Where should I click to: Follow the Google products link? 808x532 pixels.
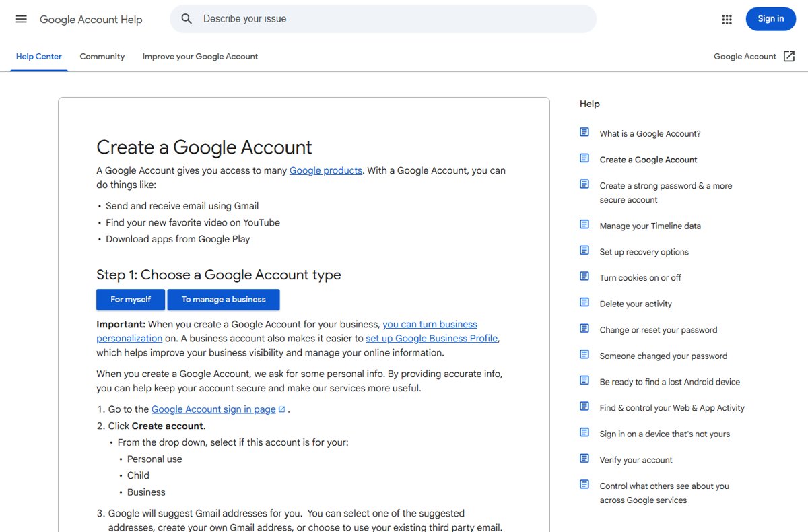coord(326,170)
